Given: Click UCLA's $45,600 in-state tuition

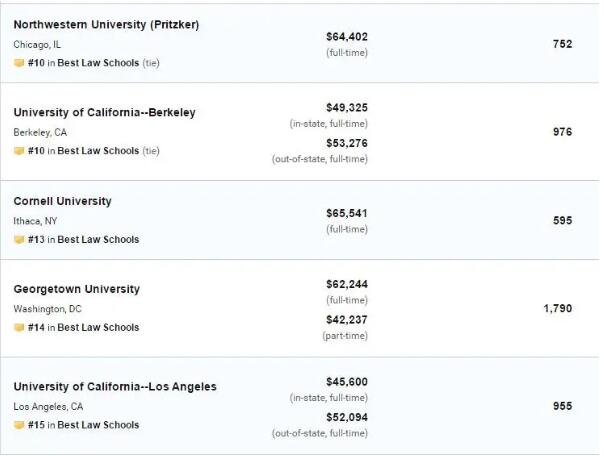Looking at the screenshot, I should coord(347,382).
